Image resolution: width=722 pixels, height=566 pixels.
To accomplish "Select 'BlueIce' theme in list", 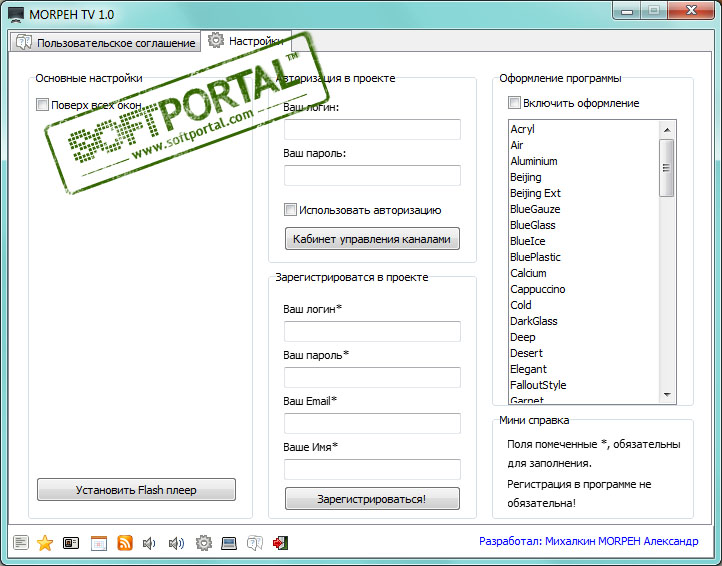I will tap(584, 241).
